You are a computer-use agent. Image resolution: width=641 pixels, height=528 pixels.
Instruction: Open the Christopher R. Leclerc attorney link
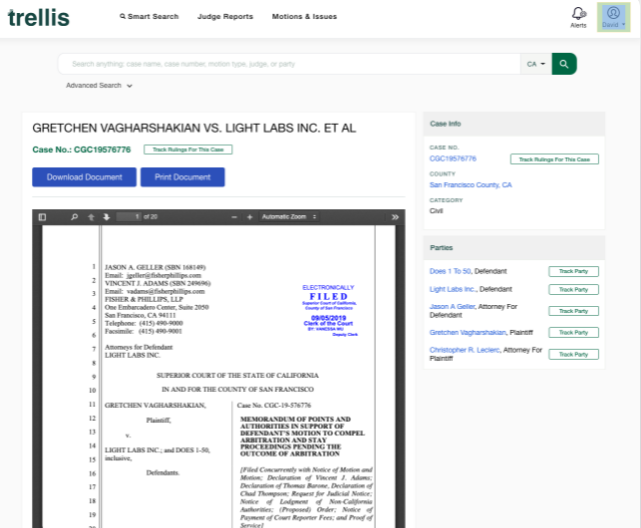click(x=464, y=350)
